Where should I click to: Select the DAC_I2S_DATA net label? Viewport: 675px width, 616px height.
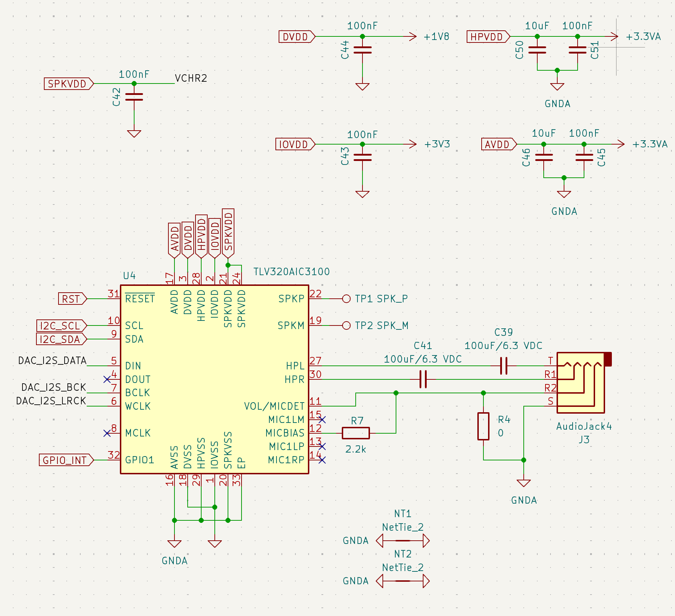coord(52,361)
